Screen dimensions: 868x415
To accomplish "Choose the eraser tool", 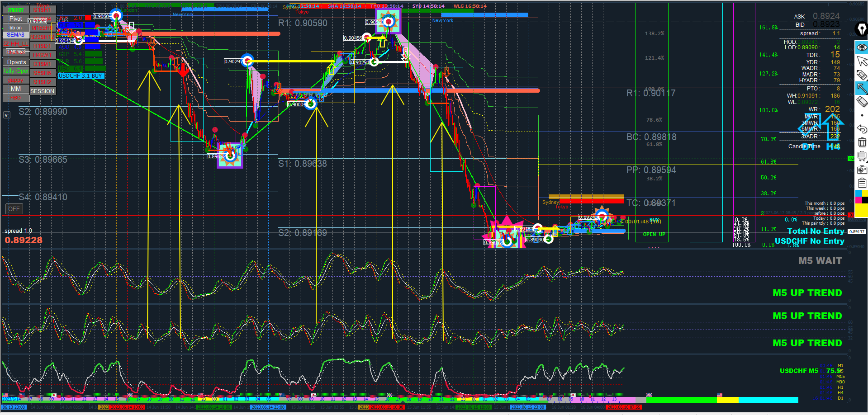I will coord(862,102).
